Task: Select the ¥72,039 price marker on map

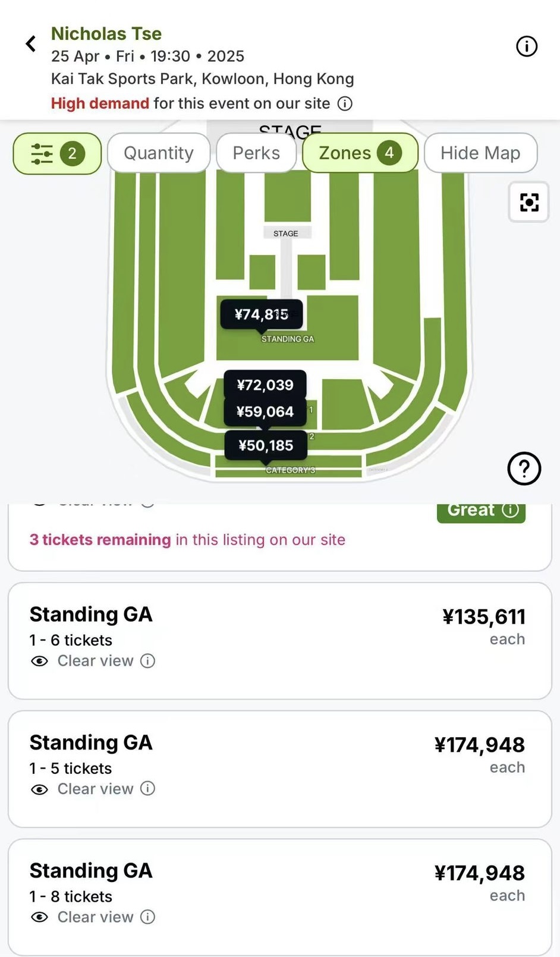Action: click(x=265, y=385)
